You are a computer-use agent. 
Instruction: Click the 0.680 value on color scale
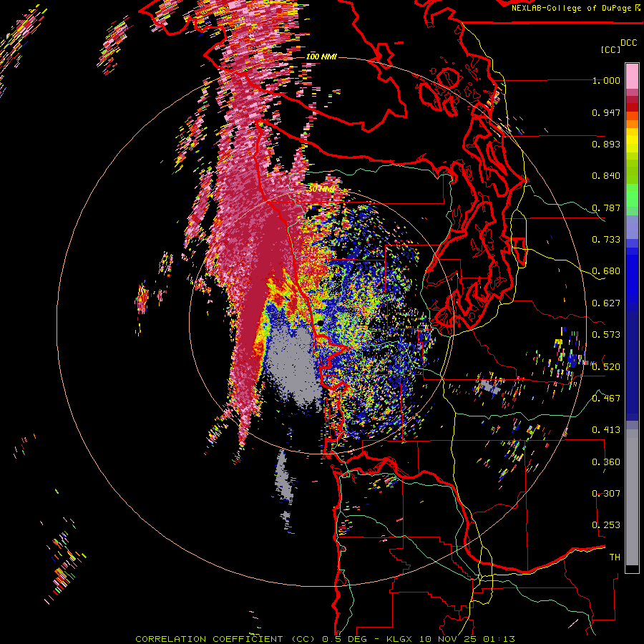[x=606, y=271]
